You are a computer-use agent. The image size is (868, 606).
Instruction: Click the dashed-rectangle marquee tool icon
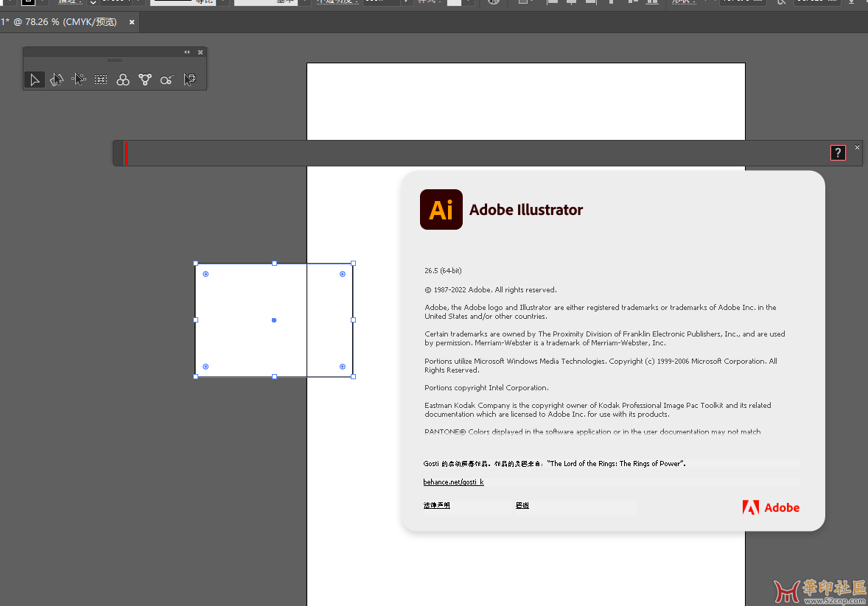[x=101, y=80]
